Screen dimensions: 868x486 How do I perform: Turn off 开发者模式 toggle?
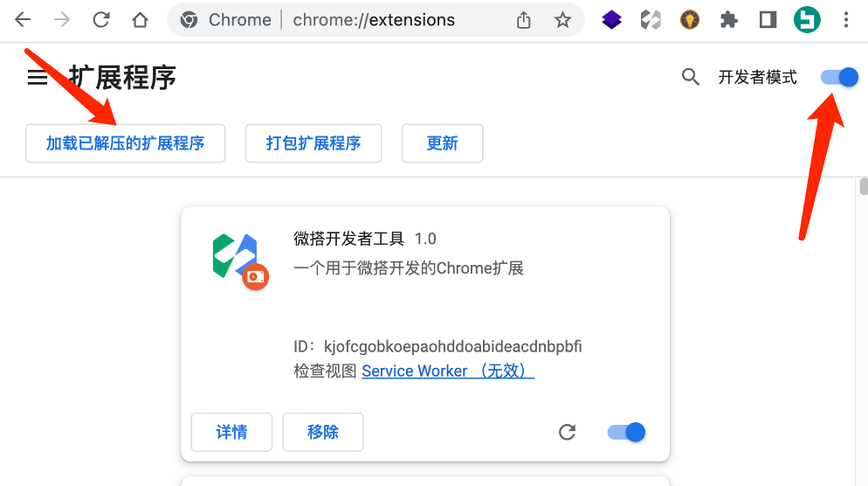pyautogui.click(x=839, y=77)
